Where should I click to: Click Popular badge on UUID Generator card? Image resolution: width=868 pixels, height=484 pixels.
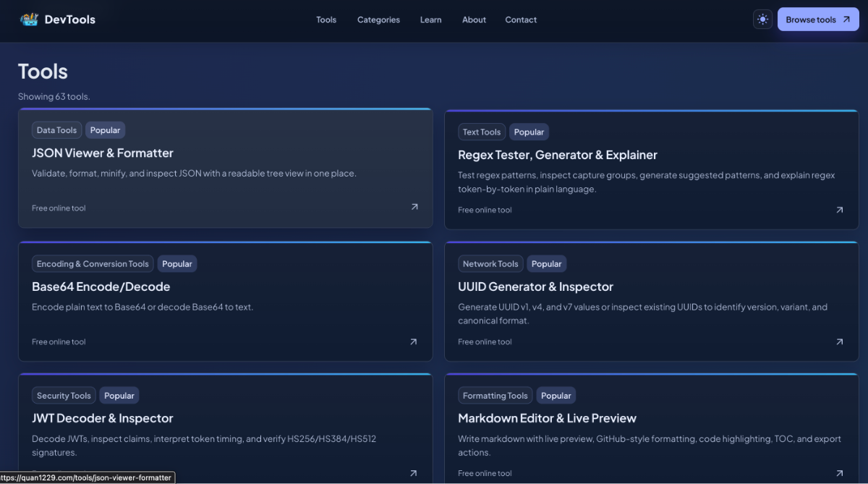pos(547,264)
